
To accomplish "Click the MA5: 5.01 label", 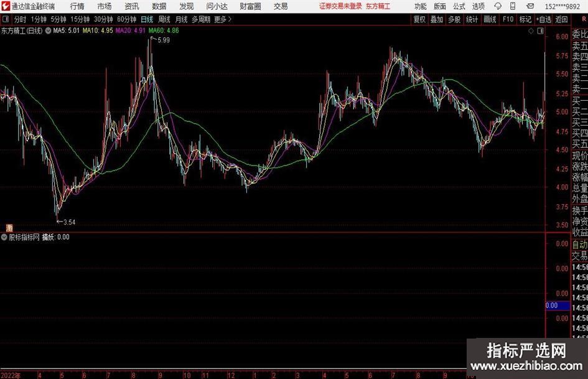I will [x=67, y=30].
